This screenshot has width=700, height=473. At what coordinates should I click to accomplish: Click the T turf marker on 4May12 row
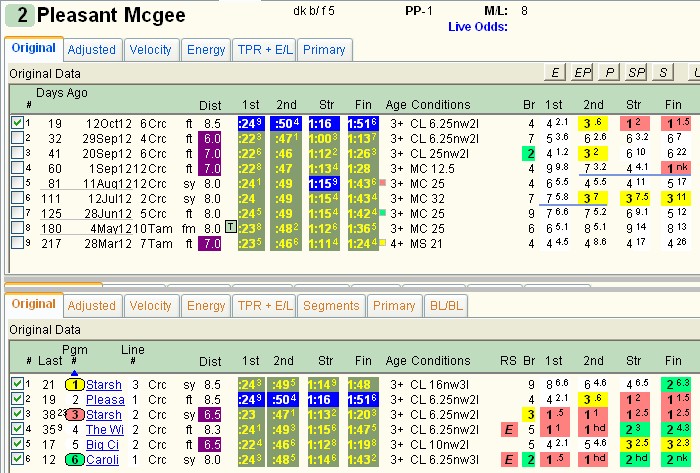pyautogui.click(x=230, y=227)
